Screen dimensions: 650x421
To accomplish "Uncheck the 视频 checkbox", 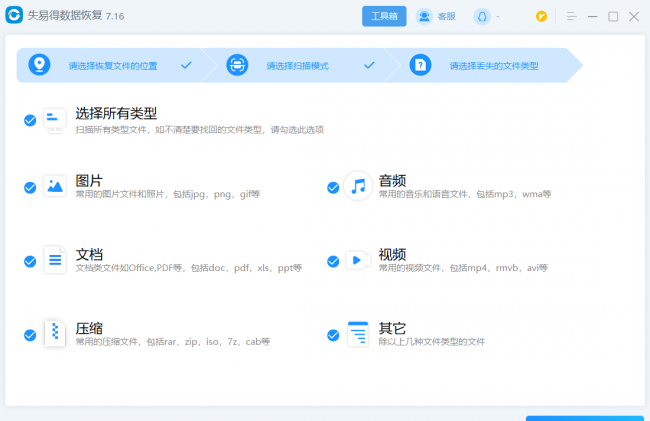I will click(333, 261).
